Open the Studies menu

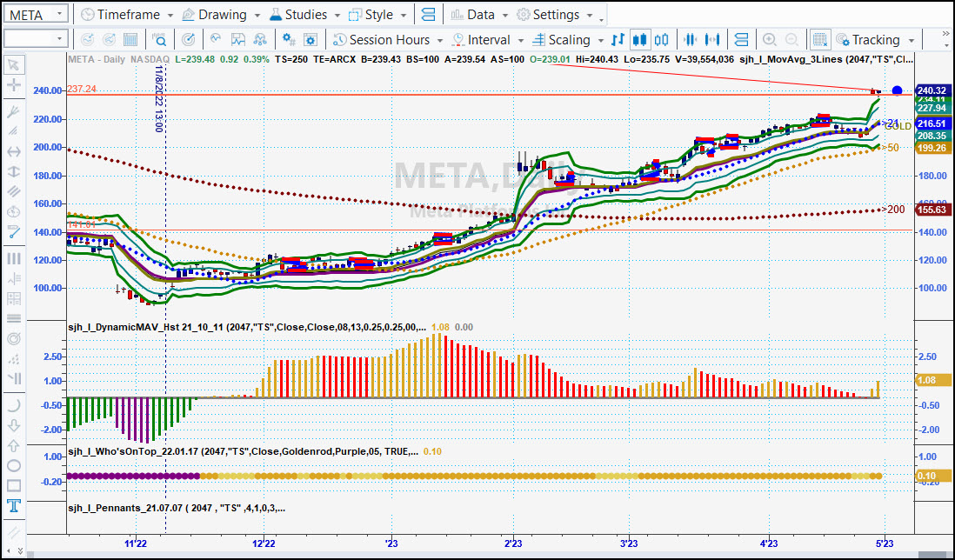click(x=306, y=15)
